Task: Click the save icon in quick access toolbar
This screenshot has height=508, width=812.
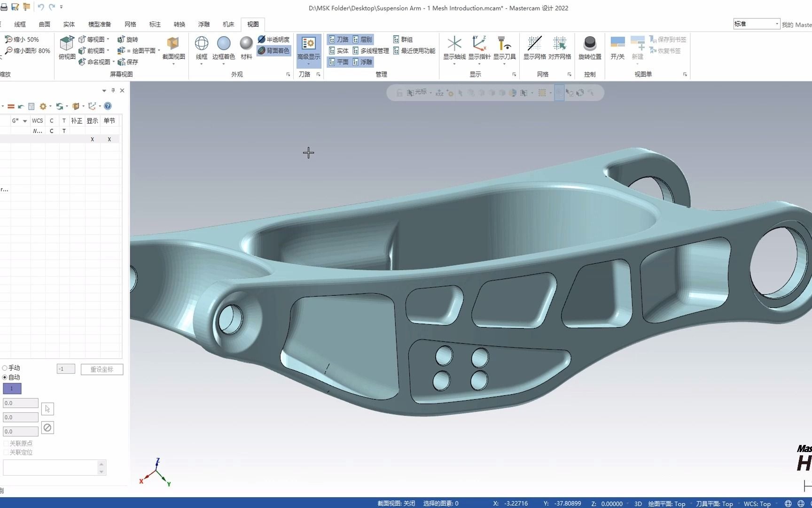Action: point(15,7)
